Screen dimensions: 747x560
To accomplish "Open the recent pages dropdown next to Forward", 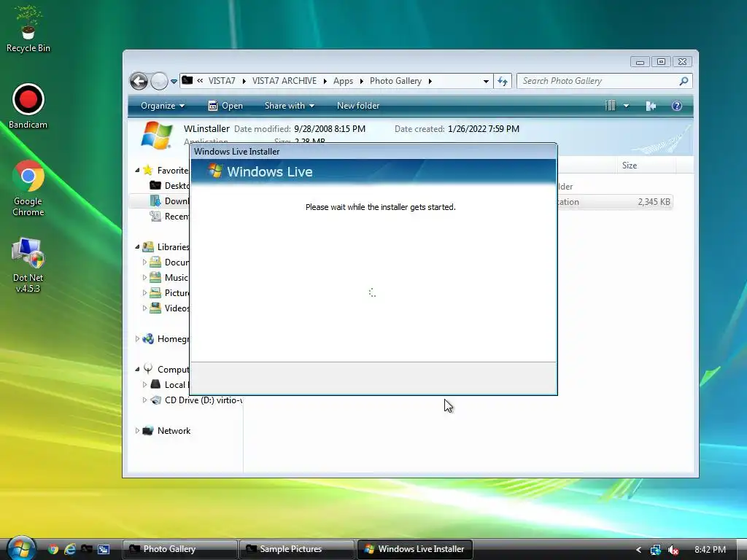I will (x=174, y=82).
